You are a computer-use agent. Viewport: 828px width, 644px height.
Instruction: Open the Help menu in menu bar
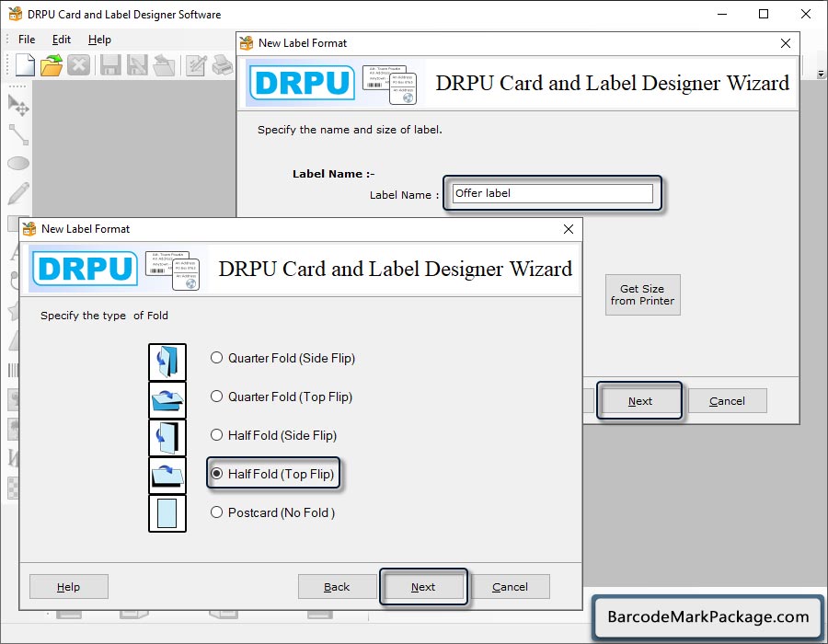pos(99,40)
